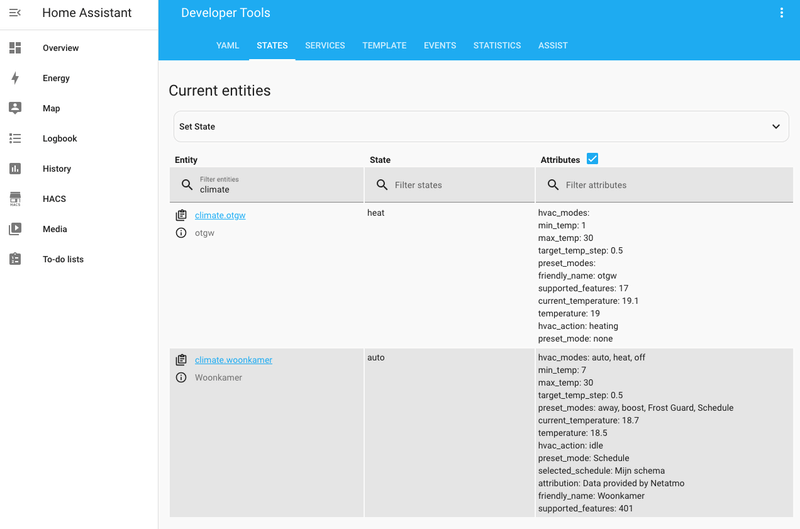Click the auto state of climate.woonkamer
Viewport: 800px width, 529px height.
pyautogui.click(x=376, y=358)
